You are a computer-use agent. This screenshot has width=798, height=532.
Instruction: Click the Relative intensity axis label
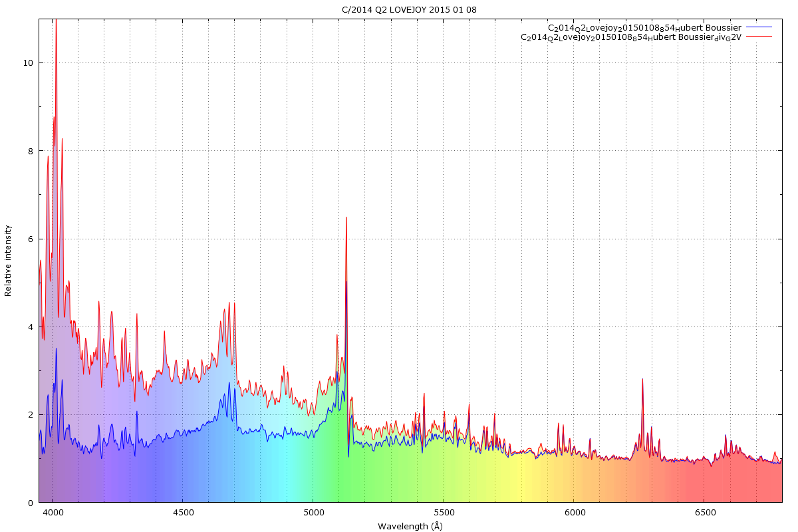click(9, 260)
